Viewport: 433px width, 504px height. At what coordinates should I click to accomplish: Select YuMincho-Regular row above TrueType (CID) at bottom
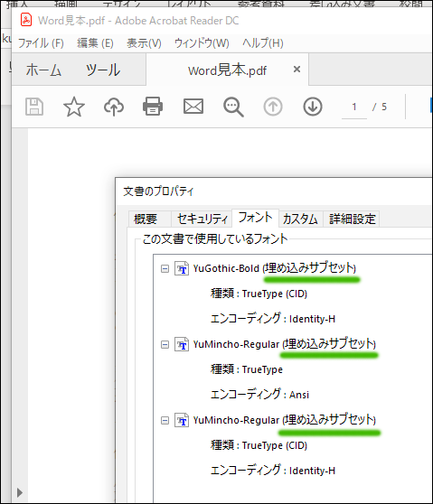[x=285, y=420]
